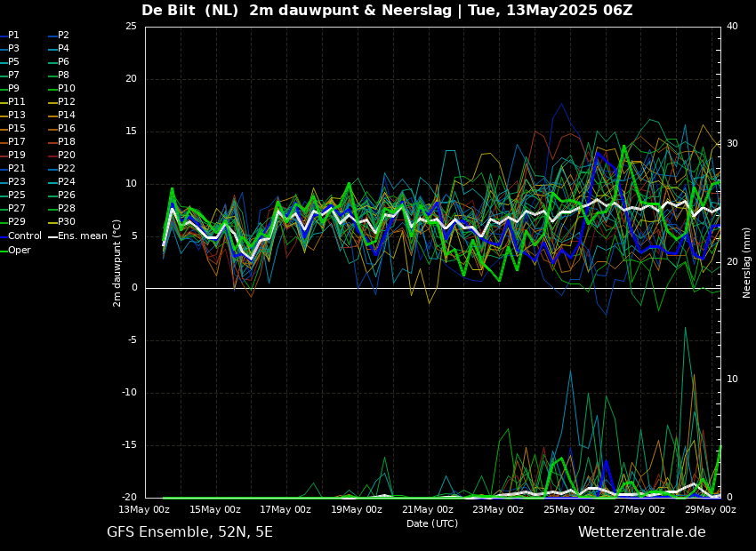Click the P22 legend label

(66, 169)
